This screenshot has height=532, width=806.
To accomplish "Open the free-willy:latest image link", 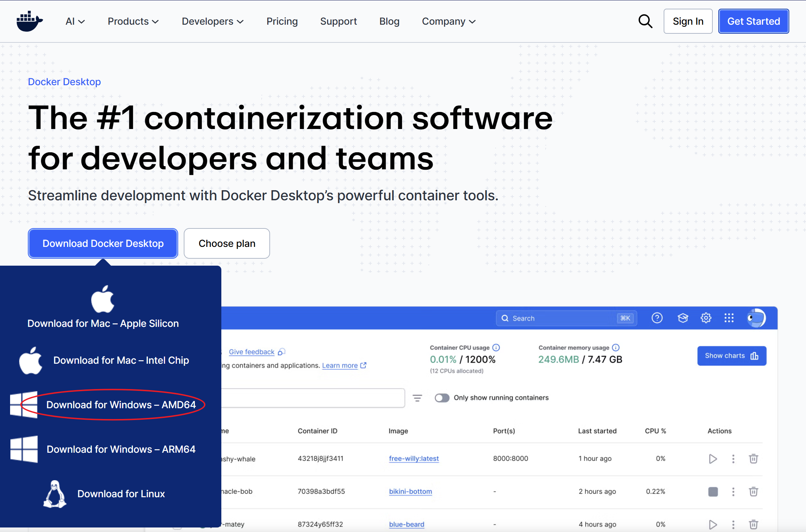I will (x=413, y=459).
